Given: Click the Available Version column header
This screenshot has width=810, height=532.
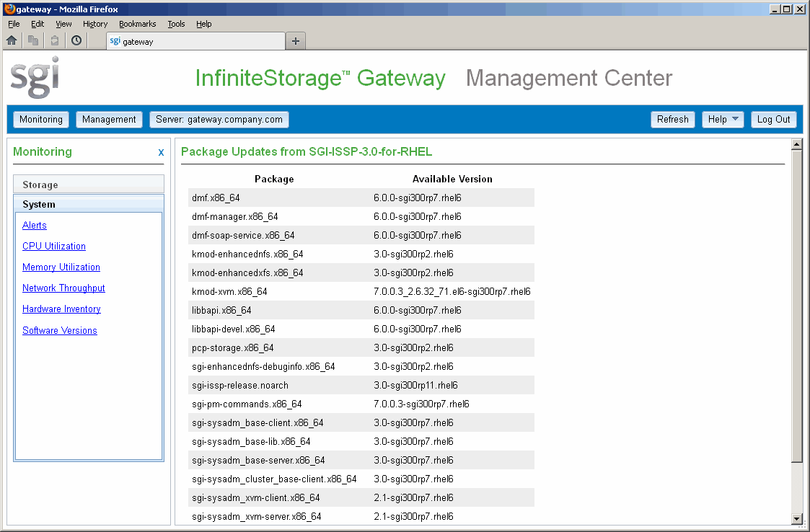Looking at the screenshot, I should pos(452,179).
